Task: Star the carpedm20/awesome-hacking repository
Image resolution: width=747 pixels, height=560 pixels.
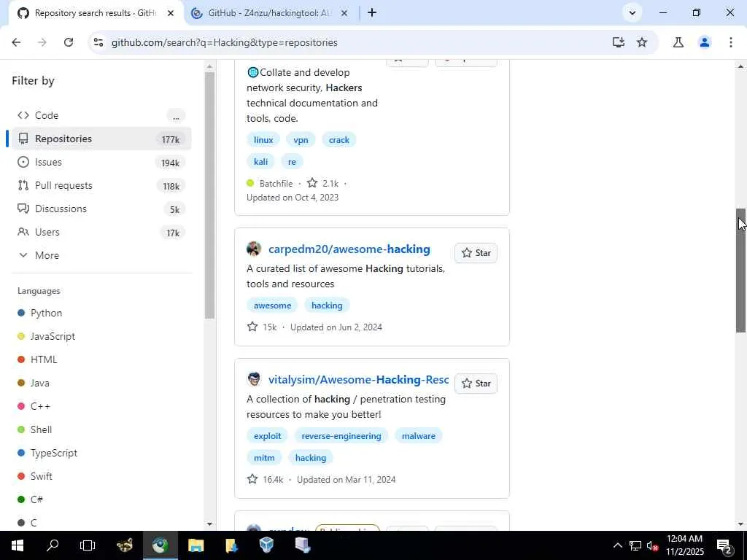Action: point(476,253)
